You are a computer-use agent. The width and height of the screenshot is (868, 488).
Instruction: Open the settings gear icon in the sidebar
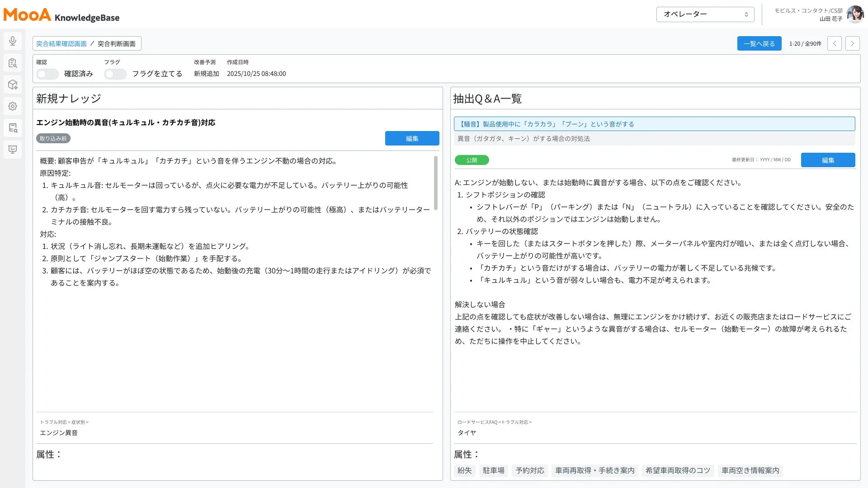(12, 106)
